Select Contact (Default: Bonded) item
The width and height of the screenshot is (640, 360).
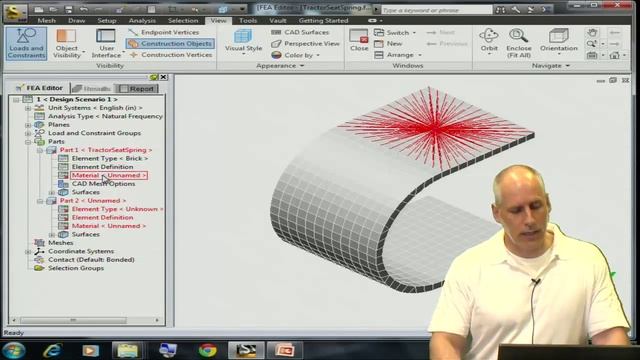91,260
